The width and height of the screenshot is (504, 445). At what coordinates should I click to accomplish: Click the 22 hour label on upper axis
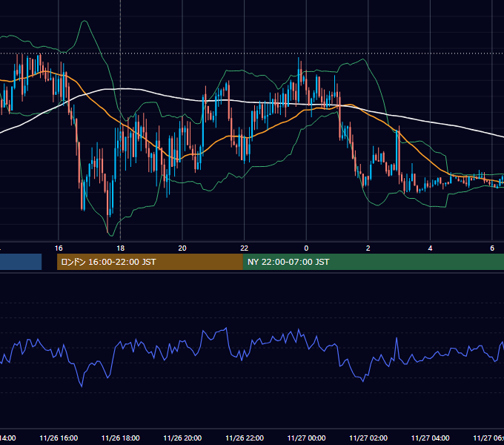point(245,248)
